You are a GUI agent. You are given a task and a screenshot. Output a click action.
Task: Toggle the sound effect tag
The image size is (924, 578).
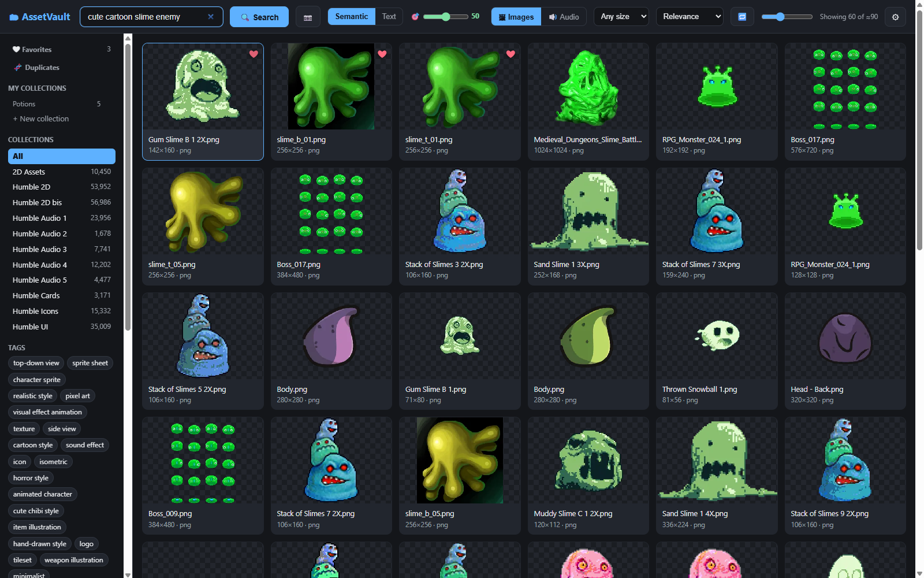pyautogui.click(x=85, y=445)
